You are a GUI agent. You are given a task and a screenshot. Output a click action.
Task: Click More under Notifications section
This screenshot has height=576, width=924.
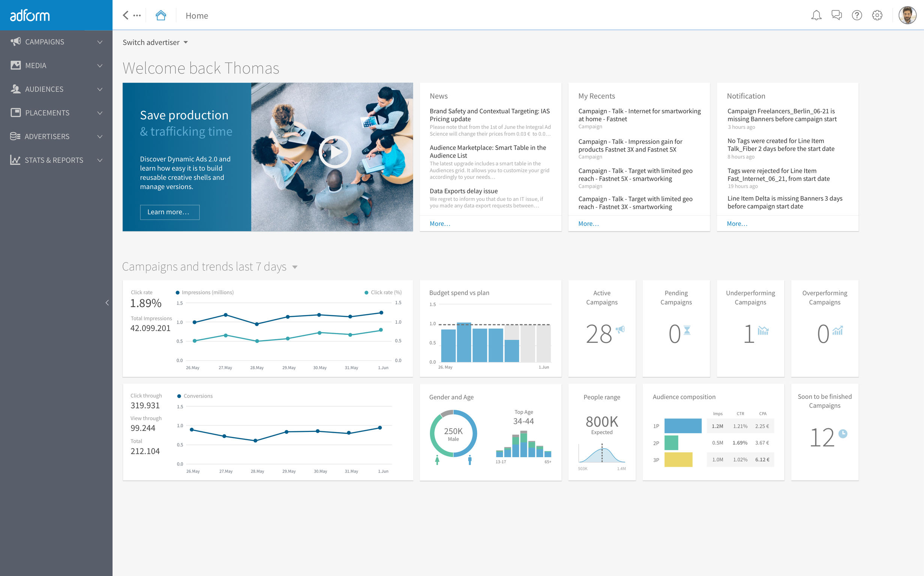pyautogui.click(x=737, y=223)
